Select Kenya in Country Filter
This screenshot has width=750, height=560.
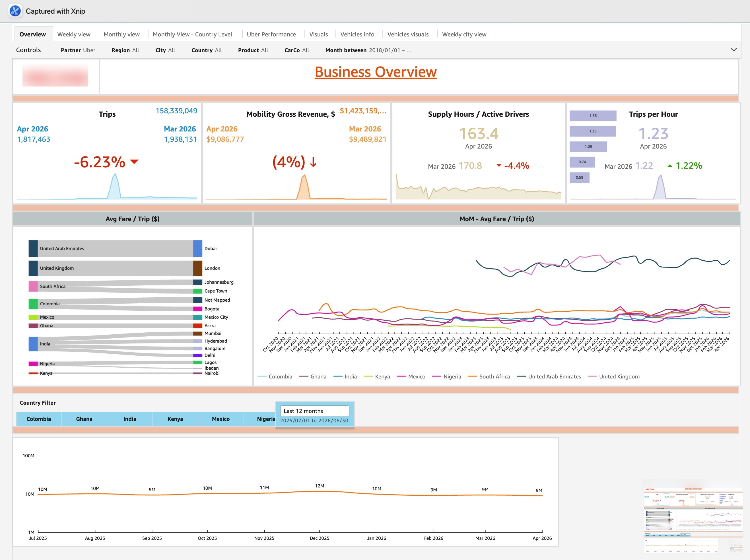pos(175,419)
